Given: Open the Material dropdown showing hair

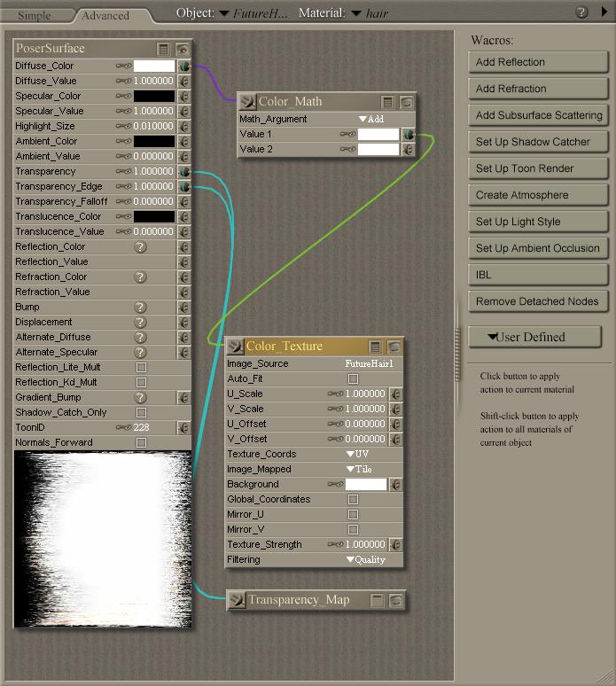Looking at the screenshot, I should coord(370,13).
